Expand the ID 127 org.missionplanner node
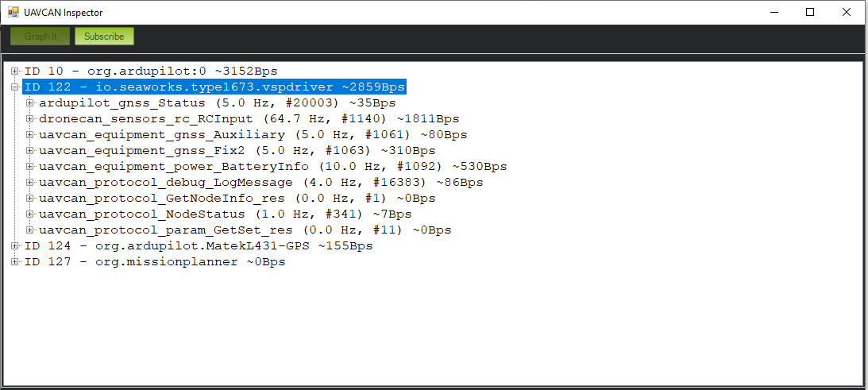The width and height of the screenshot is (868, 390). pos(14,261)
